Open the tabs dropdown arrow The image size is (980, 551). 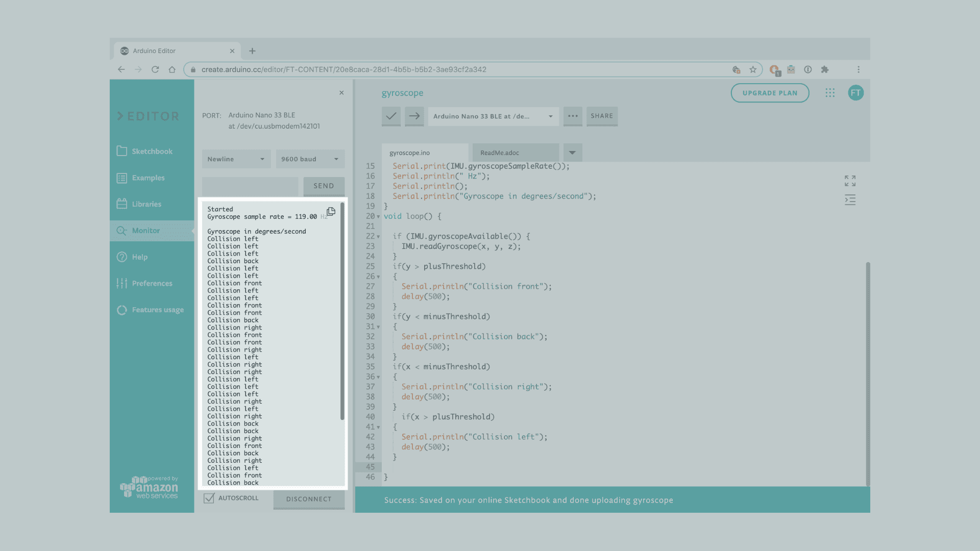pos(572,153)
